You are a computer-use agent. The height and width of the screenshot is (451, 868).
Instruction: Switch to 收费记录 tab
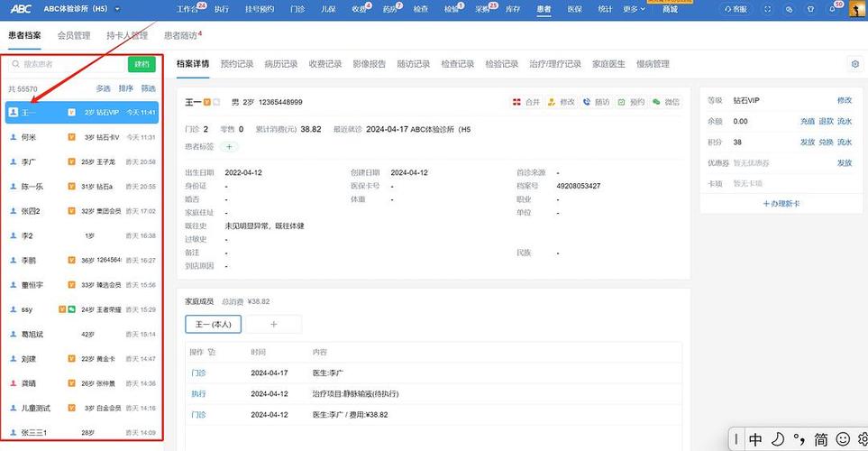(325, 64)
